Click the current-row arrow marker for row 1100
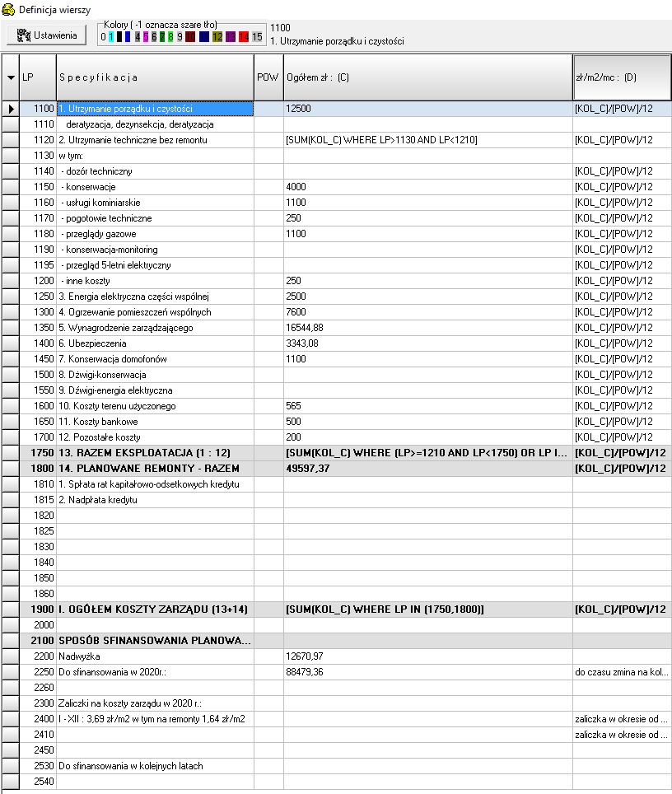This screenshot has width=672, height=794. coord(11,109)
